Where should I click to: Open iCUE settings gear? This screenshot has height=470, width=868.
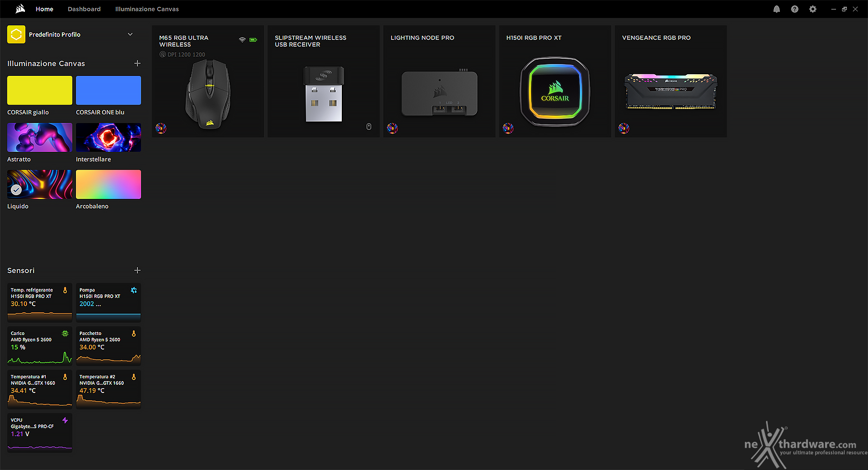point(813,9)
